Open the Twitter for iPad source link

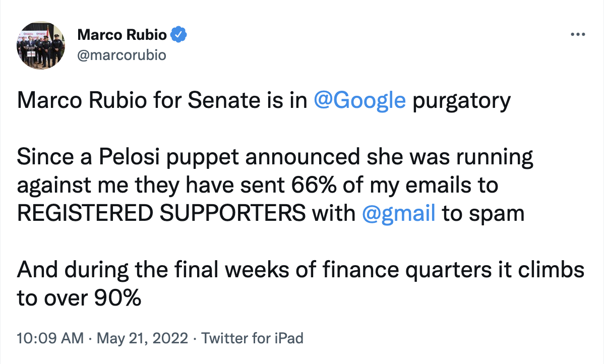(253, 338)
